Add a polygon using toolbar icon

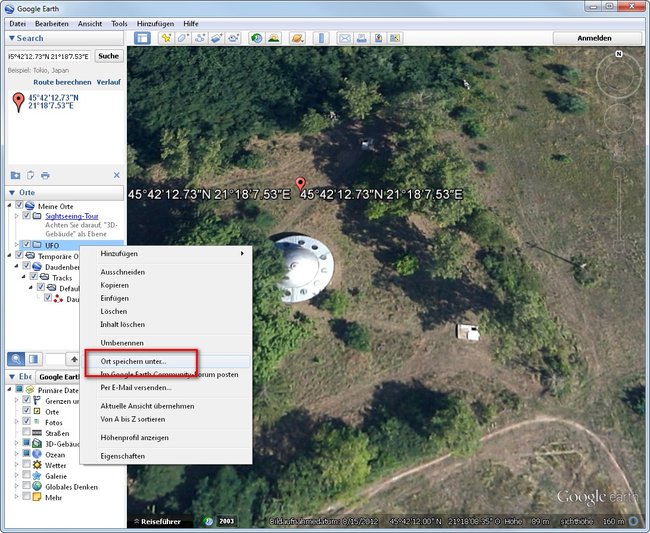click(183, 38)
